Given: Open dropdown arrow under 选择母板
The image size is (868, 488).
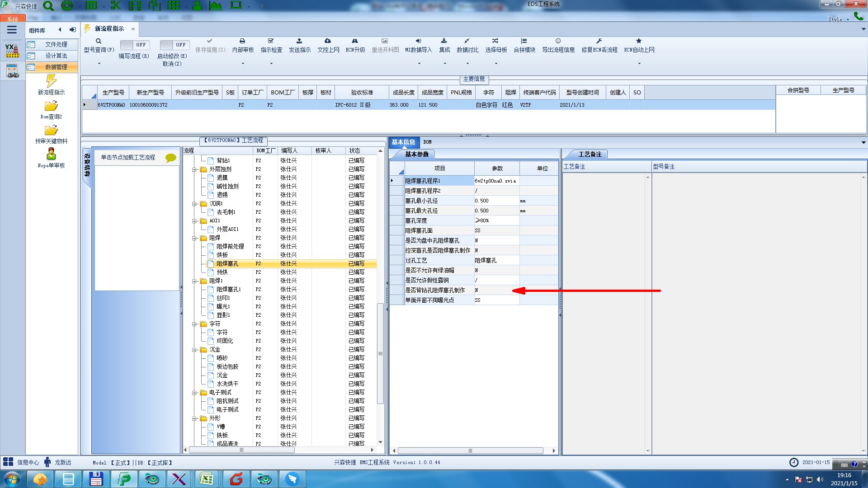Looking at the screenshot, I should pos(496,64).
